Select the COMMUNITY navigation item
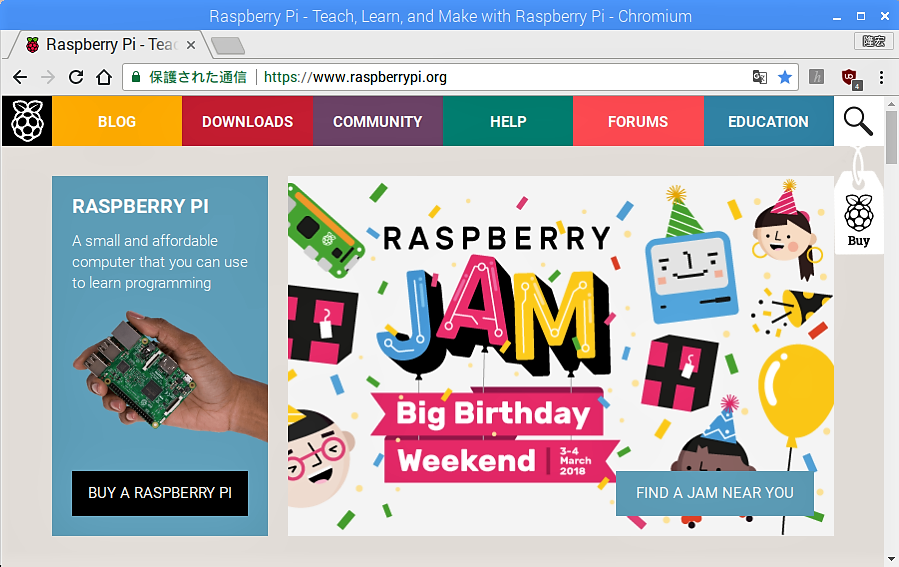The width and height of the screenshot is (899, 567). click(378, 121)
